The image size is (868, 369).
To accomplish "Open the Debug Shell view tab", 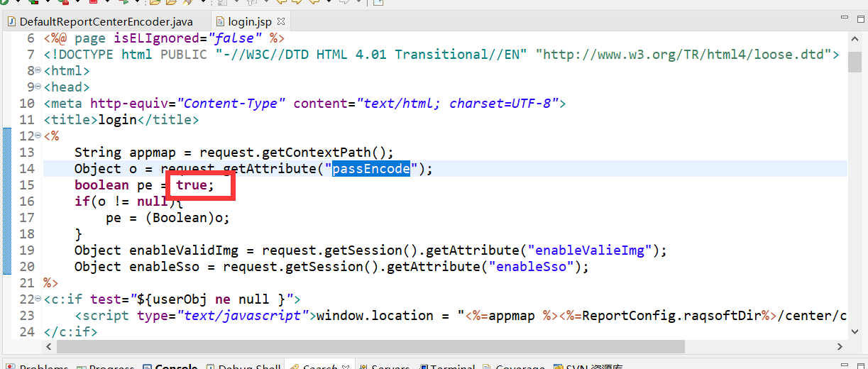I will [x=243, y=367].
